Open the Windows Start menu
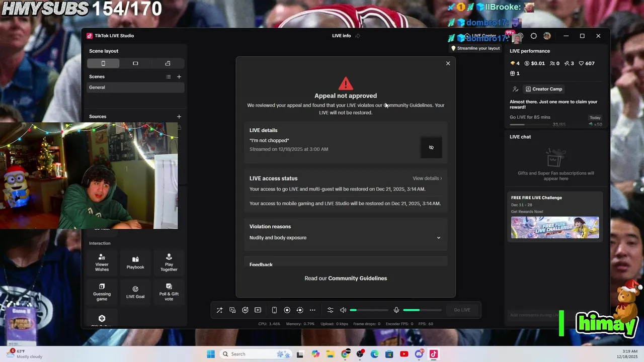 click(211, 354)
